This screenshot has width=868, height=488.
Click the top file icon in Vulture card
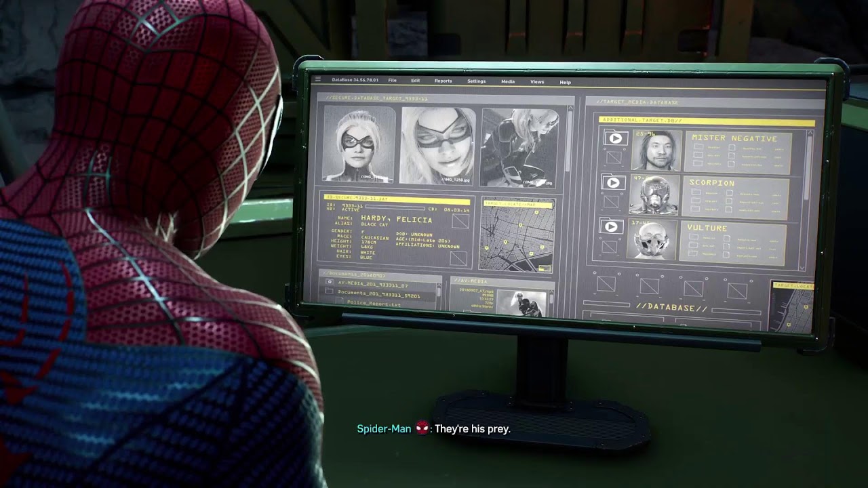pyautogui.click(x=727, y=239)
